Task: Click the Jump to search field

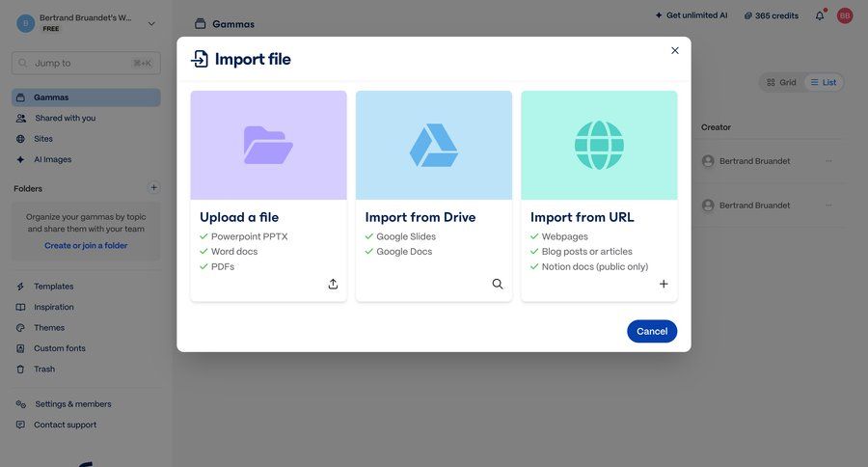Action: point(86,63)
